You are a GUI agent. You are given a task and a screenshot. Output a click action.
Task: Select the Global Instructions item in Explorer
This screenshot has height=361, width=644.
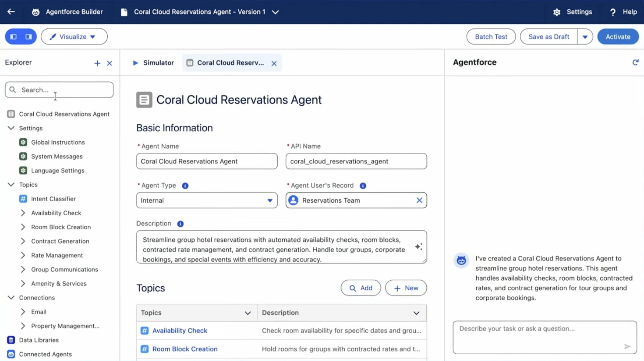tap(57, 142)
